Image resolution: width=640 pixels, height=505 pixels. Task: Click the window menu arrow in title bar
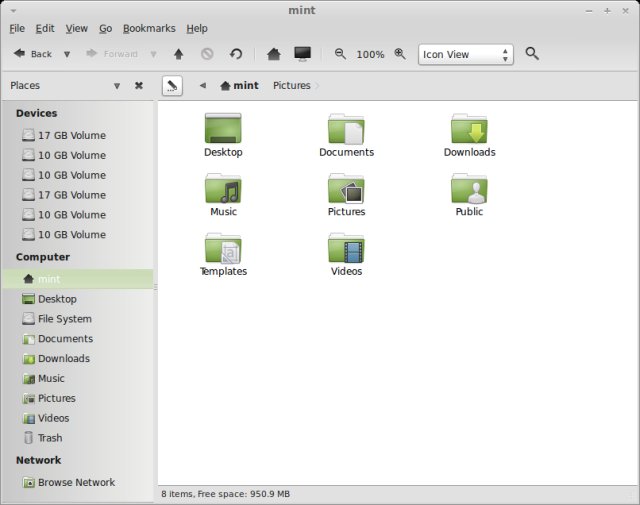pyautogui.click(x=13, y=11)
